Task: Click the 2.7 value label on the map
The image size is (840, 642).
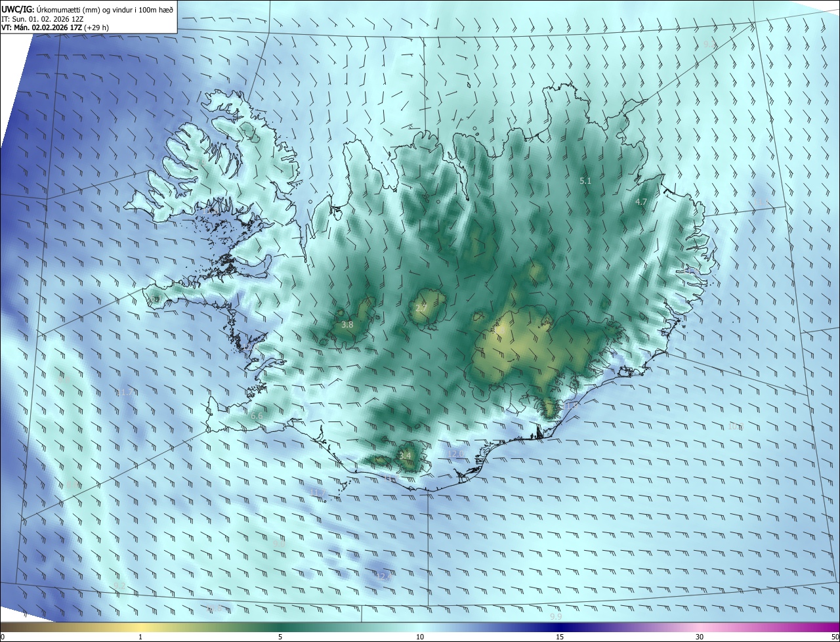Action: tap(421, 307)
